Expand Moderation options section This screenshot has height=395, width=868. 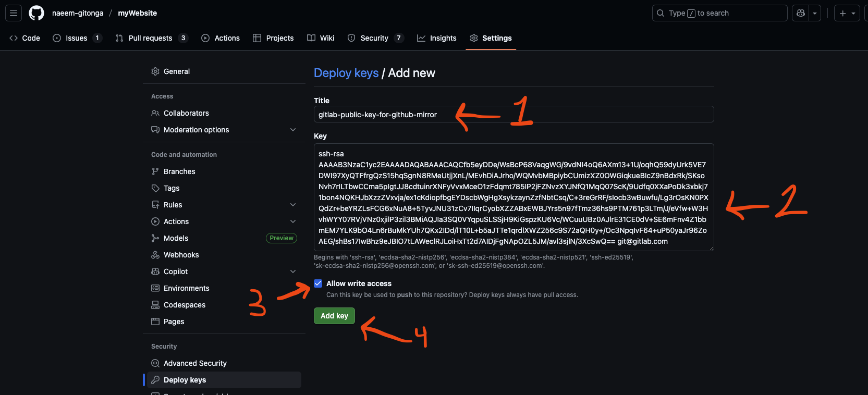[x=293, y=130]
